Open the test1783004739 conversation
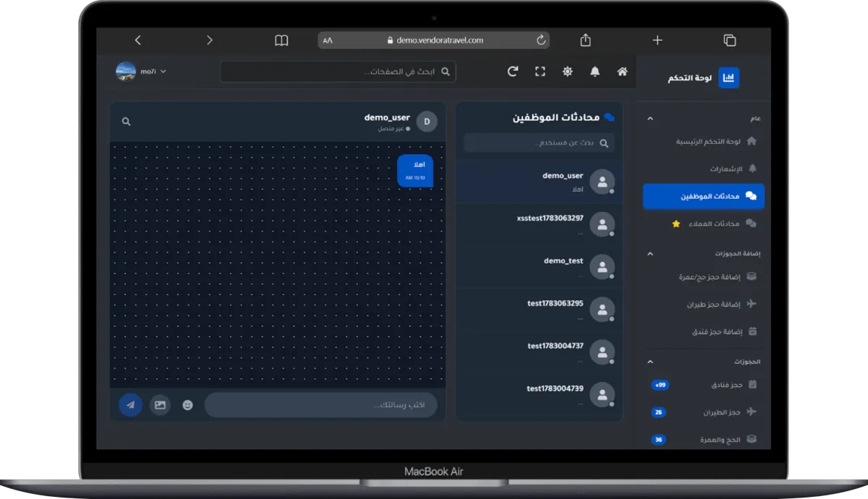 coord(539,395)
